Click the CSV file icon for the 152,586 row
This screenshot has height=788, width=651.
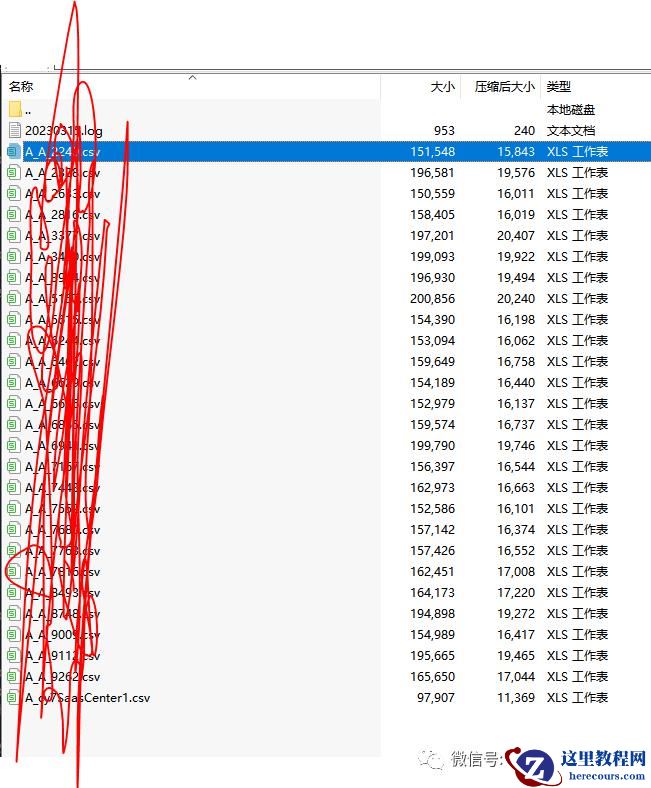click(13, 509)
